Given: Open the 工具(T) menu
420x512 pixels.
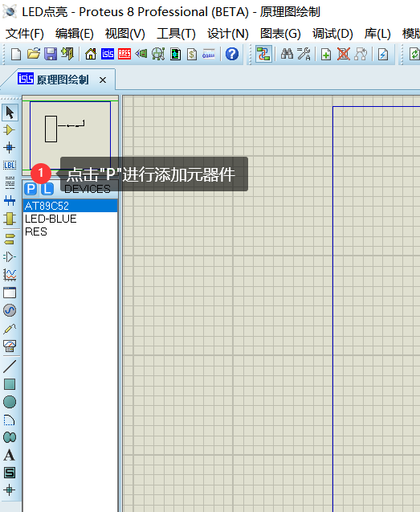Looking at the screenshot, I should click(x=176, y=34).
